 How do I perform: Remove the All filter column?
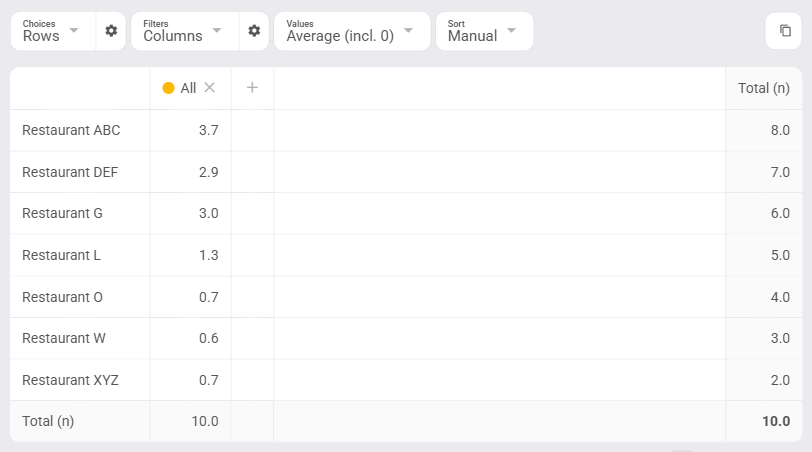210,88
